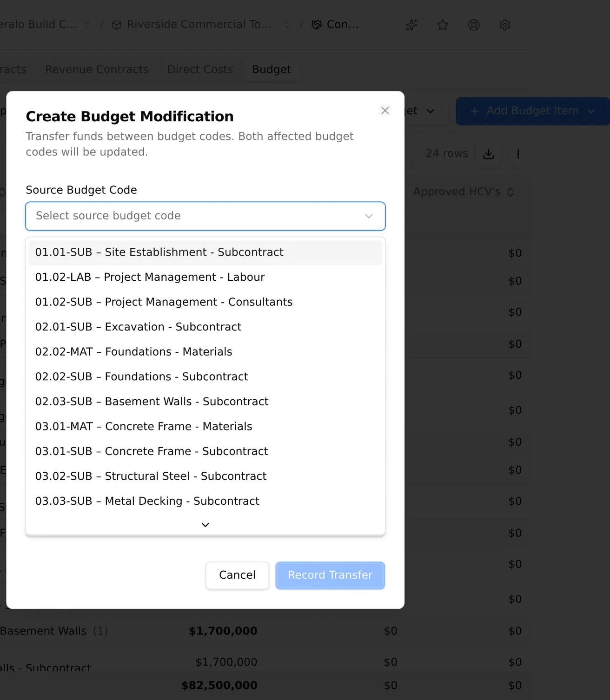The width and height of the screenshot is (610, 700).
Task: Choose 03.03-SUB Metal Decking - Subcontract
Action: point(205,501)
